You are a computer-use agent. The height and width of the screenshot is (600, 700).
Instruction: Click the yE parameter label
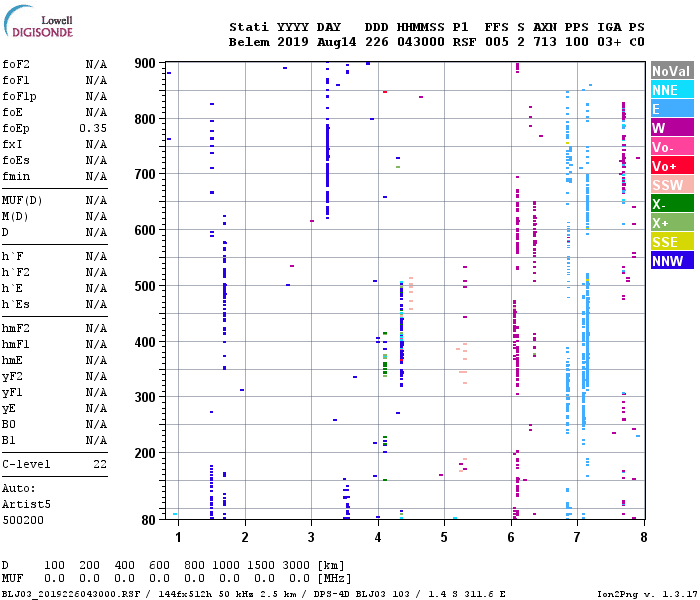(9, 409)
